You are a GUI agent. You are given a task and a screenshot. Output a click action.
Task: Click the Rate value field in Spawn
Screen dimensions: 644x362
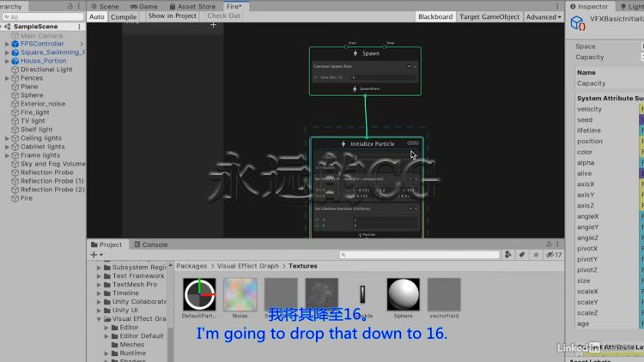click(x=384, y=77)
